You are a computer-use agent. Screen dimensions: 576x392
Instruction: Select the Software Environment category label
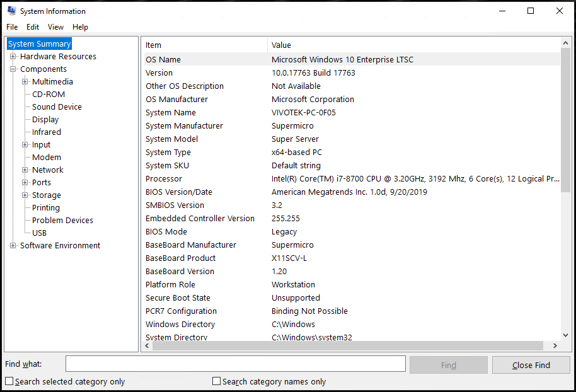60,245
